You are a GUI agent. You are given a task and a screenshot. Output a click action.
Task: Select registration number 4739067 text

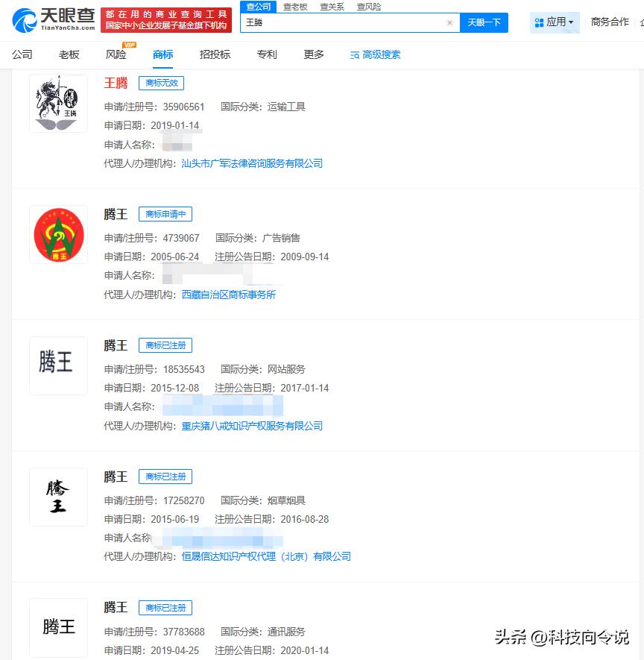point(181,238)
